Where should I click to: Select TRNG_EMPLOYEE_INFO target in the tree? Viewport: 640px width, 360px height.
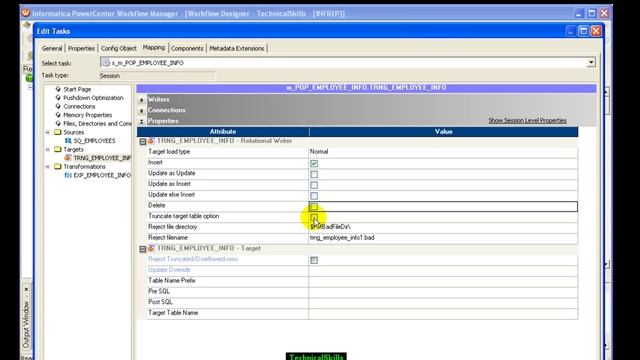pos(102,158)
